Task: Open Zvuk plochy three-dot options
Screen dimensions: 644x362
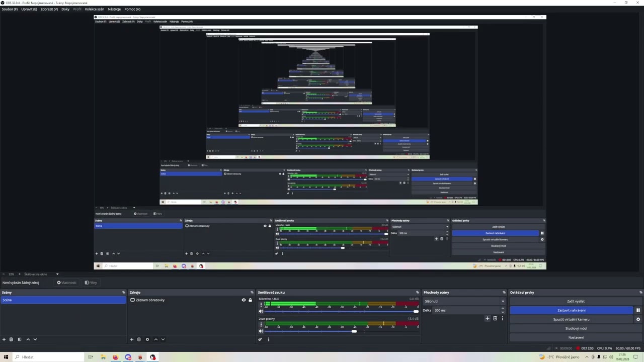Action: coord(261,324)
